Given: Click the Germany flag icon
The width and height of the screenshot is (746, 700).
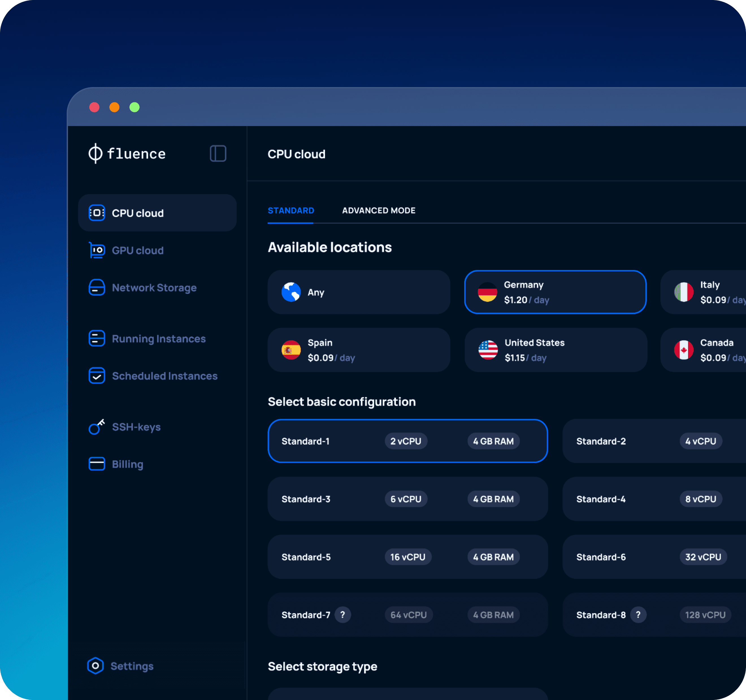Looking at the screenshot, I should point(487,292).
